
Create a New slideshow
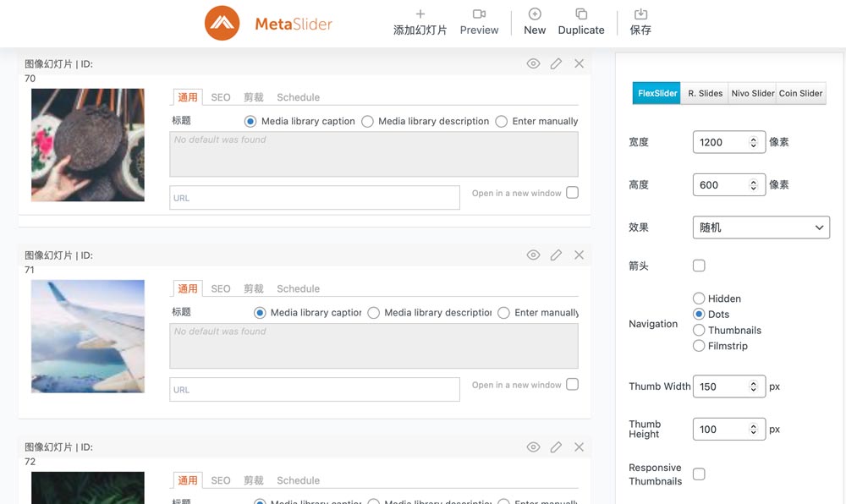pos(535,22)
